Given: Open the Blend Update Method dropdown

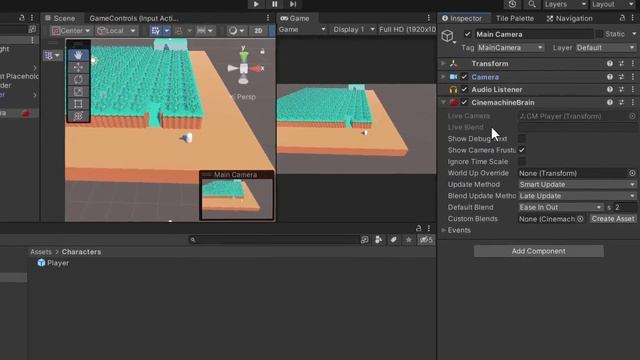Looking at the screenshot, I should click(577, 196).
